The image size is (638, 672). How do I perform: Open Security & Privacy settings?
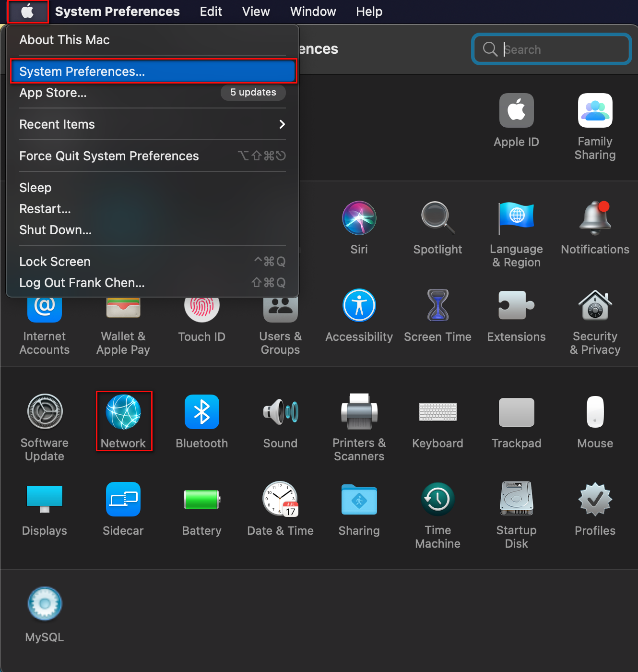coord(595,322)
